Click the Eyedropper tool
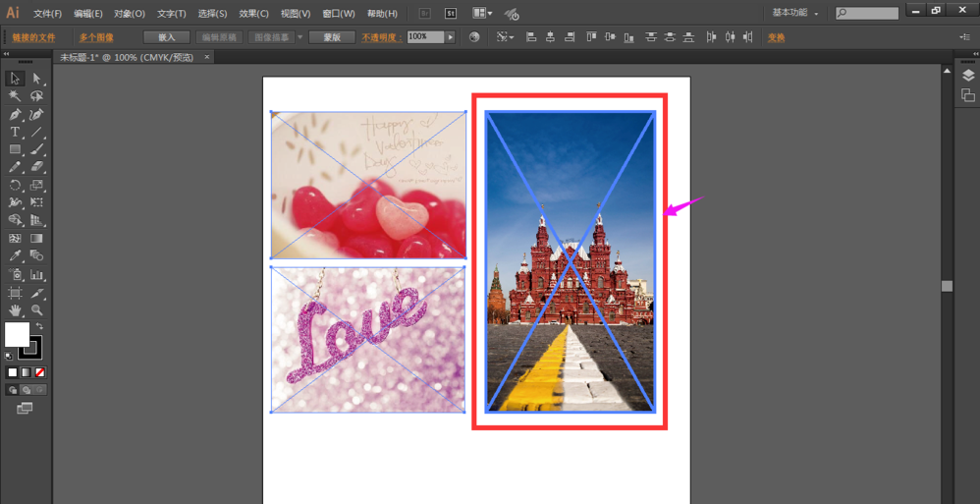 tap(15, 256)
